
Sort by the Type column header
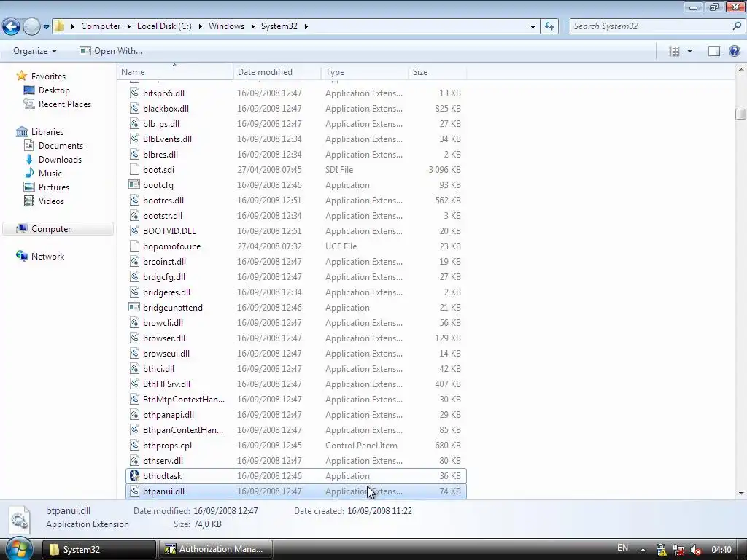click(365, 72)
